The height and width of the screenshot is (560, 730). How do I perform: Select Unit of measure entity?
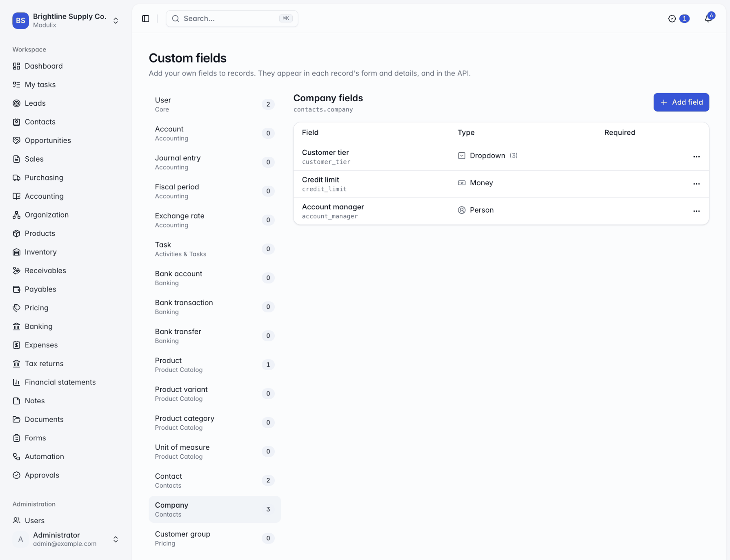(x=214, y=451)
